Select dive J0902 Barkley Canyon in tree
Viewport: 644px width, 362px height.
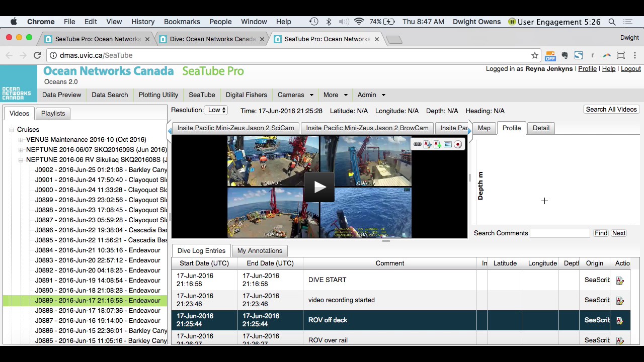pos(101,170)
